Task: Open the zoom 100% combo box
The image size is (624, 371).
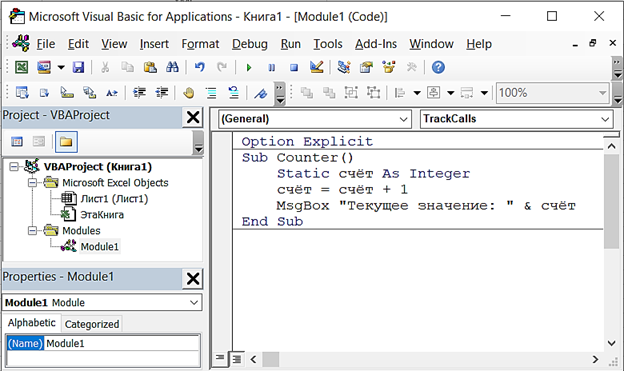Action: (553, 93)
